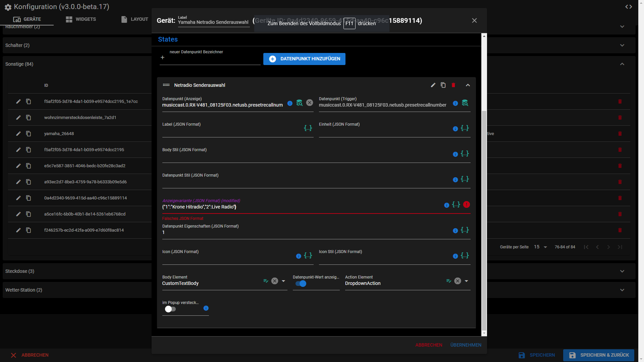Close the Gerät dialog
The image size is (644, 362).
point(474,20)
